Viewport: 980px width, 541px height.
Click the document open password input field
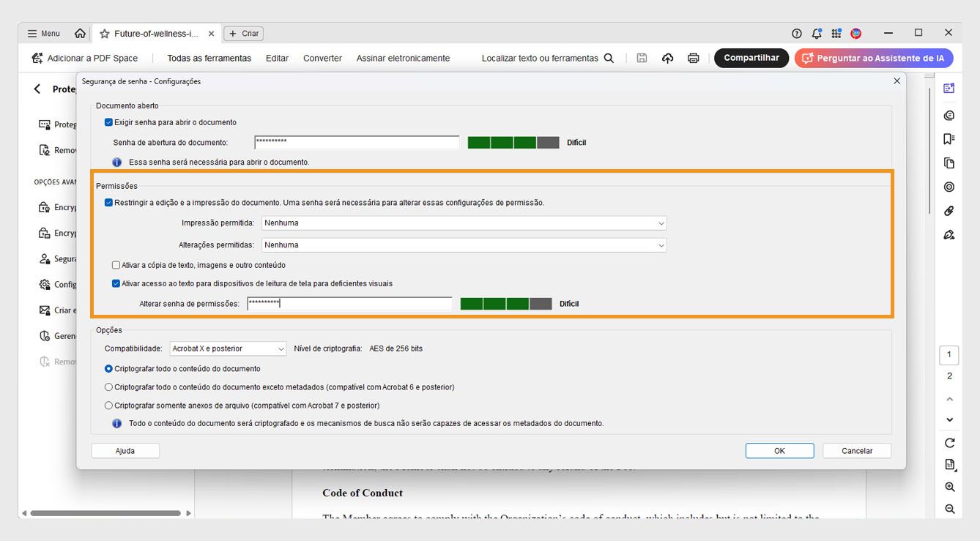point(356,140)
